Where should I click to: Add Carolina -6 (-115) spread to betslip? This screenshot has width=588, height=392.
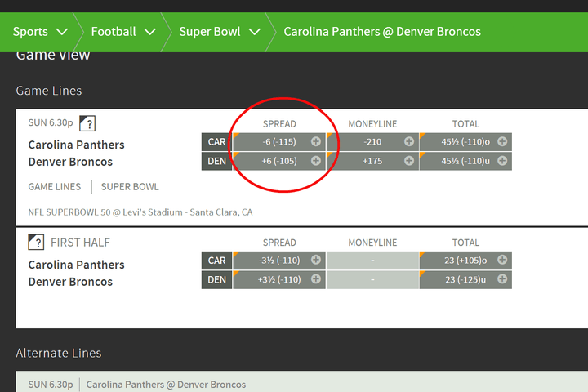[x=279, y=142]
